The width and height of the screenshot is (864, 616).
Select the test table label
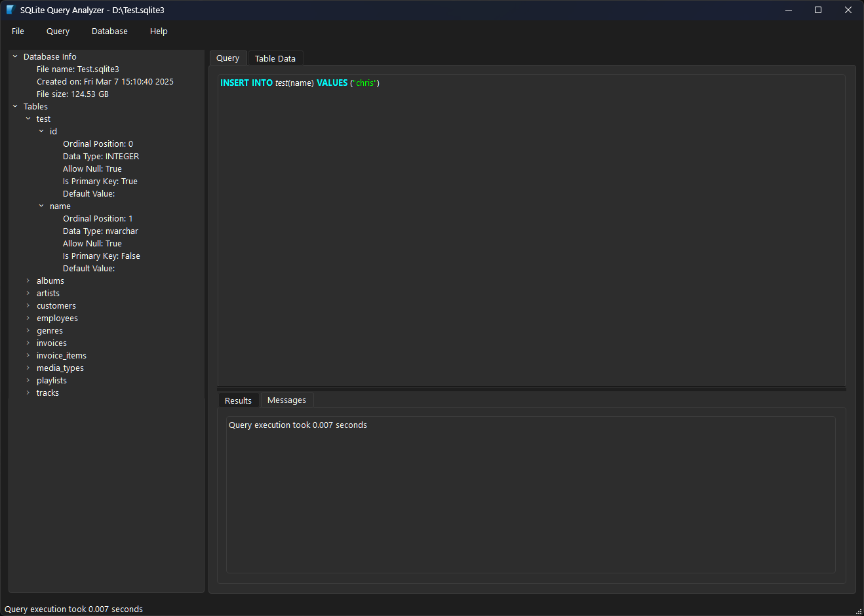(43, 119)
